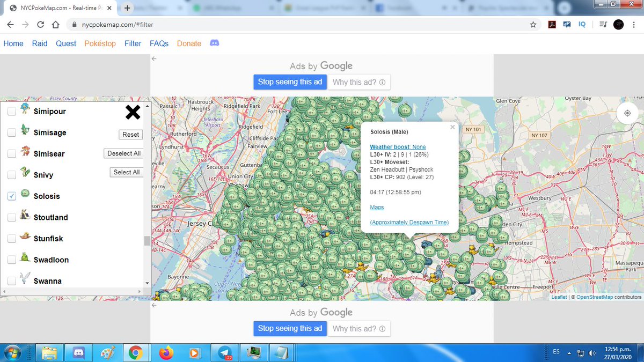Tick the Simisear checkbox

11,154
